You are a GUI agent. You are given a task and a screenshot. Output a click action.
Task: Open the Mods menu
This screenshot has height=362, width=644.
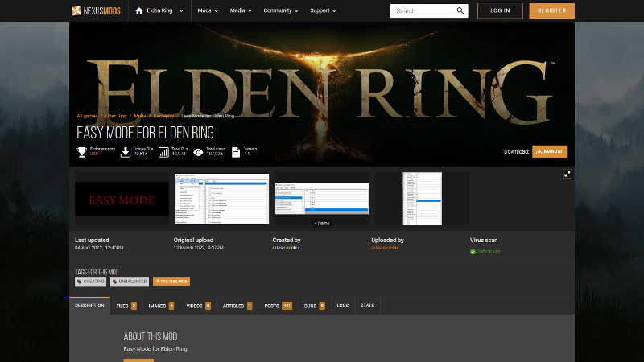click(x=208, y=10)
